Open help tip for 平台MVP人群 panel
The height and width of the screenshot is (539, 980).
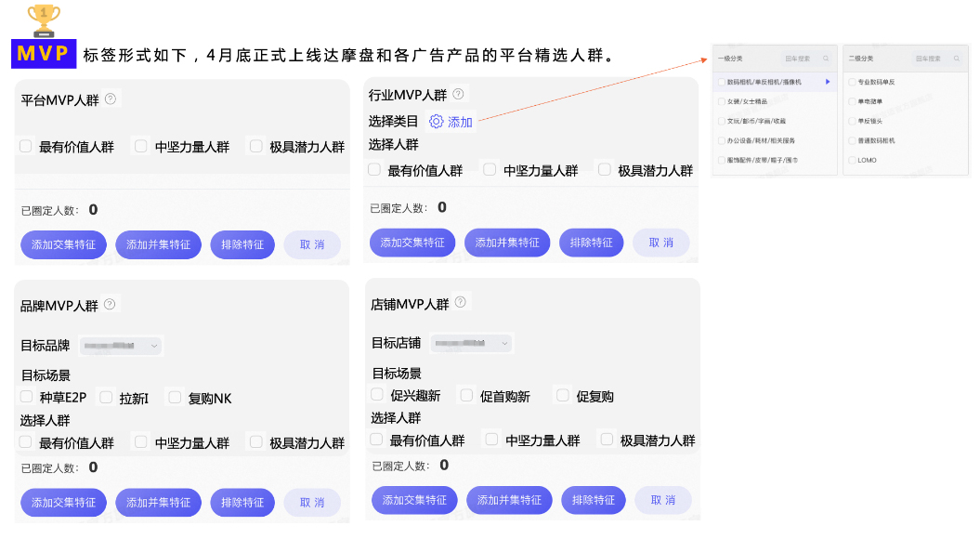pyautogui.click(x=111, y=97)
